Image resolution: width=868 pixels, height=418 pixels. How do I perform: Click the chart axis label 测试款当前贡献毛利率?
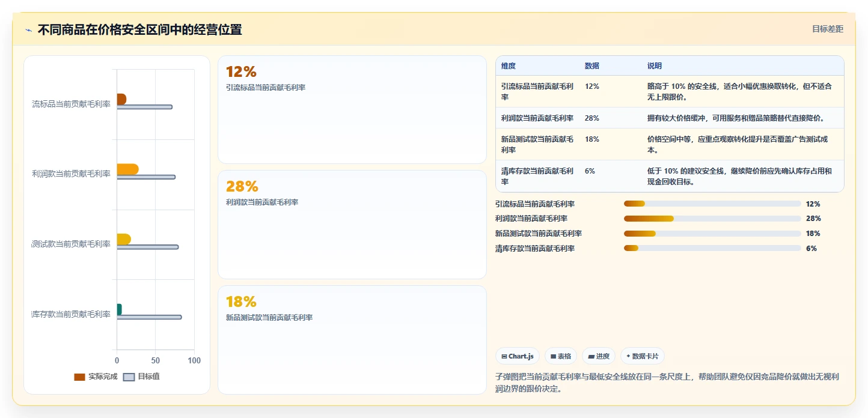tap(71, 244)
